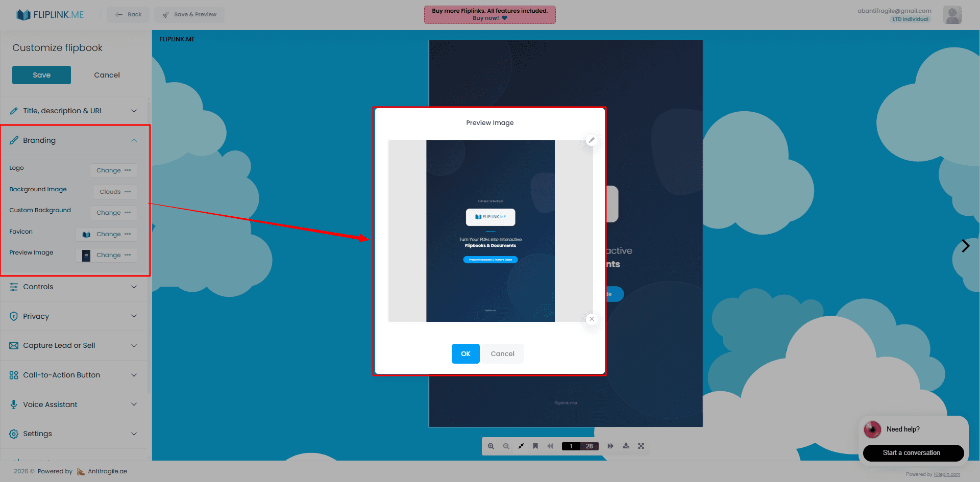
Task: Fit flipbook to view with shrink-arrows icon
Action: [521, 446]
